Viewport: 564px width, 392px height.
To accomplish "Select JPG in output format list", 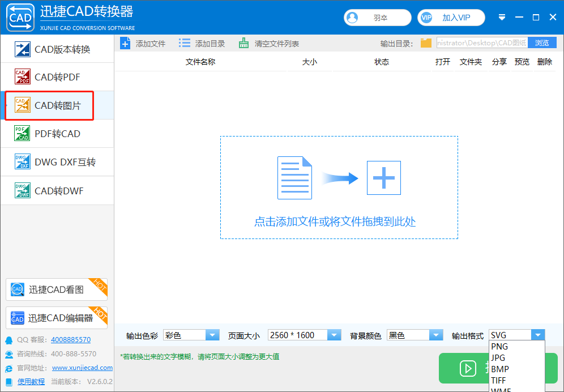I will coord(517,358).
